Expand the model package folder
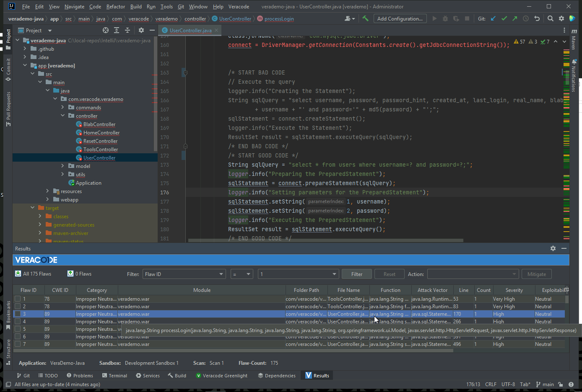582x392 pixels. click(62, 166)
